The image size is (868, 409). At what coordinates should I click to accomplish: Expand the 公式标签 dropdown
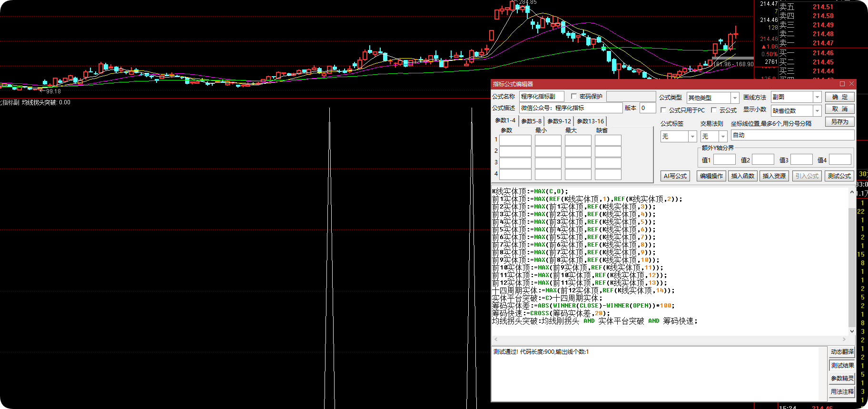(692, 137)
